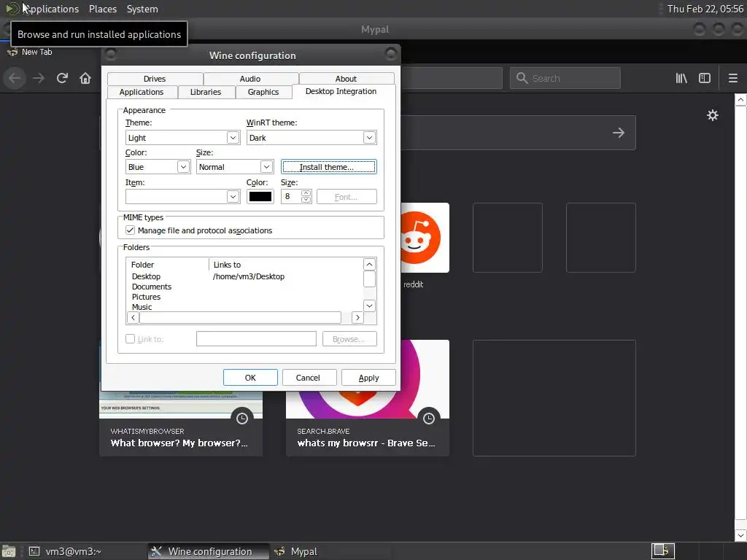Screen dimensions: 747x560
Task: Click Wine configuration taskbar entry
Action: point(208,551)
